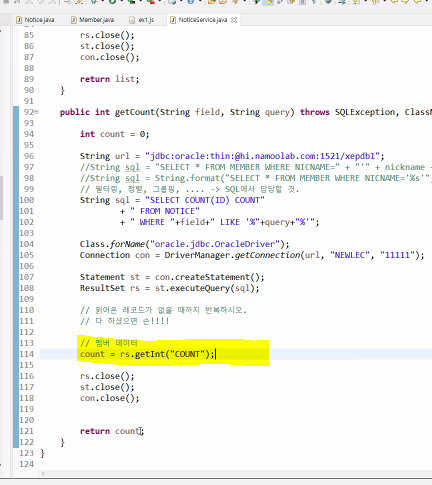Click the WHERE field LIKE query line

[220, 222]
